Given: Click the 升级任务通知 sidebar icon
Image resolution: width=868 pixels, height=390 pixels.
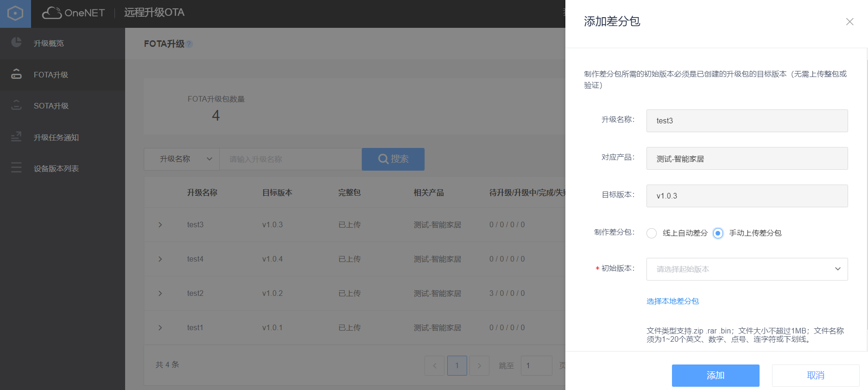Looking at the screenshot, I should [x=16, y=137].
